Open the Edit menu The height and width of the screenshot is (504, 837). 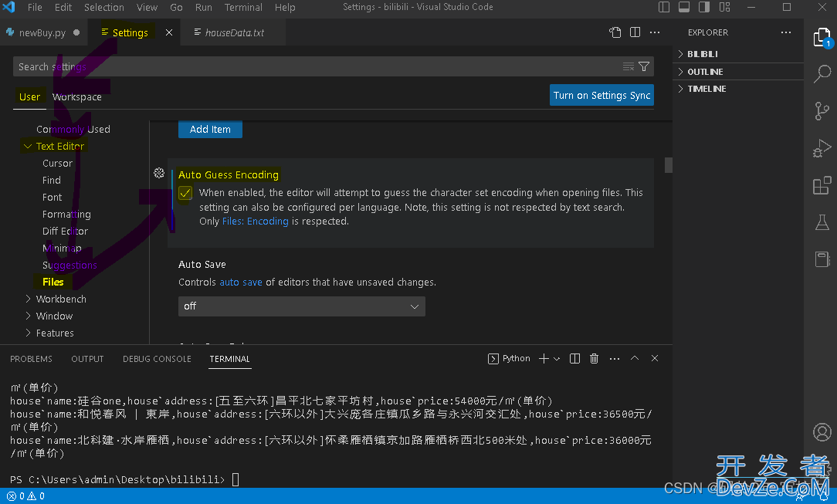click(63, 7)
